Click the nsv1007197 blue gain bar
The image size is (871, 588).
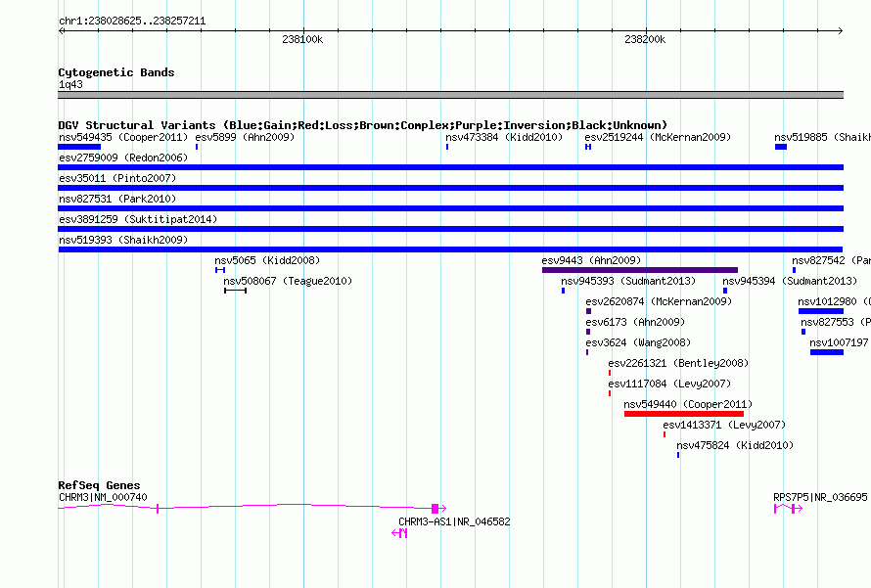(x=827, y=352)
